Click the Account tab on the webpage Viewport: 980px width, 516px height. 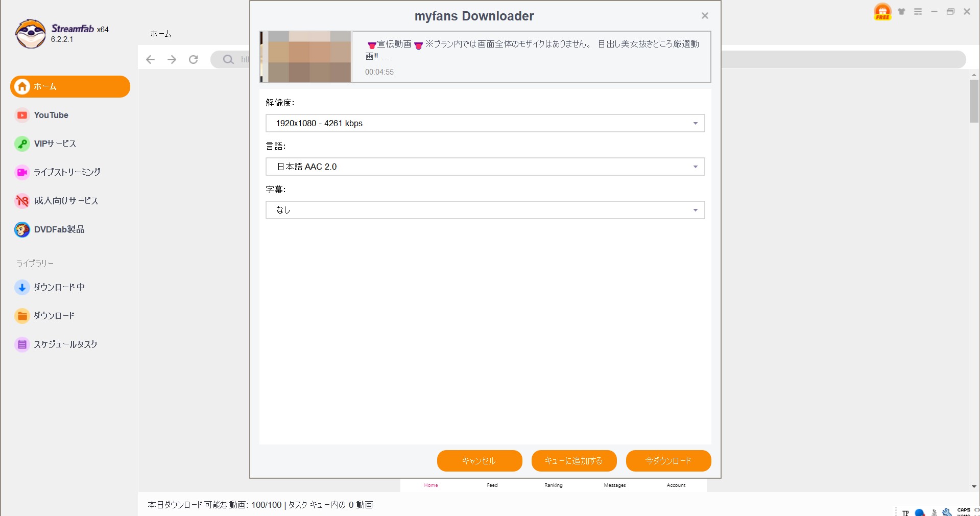[676, 485]
